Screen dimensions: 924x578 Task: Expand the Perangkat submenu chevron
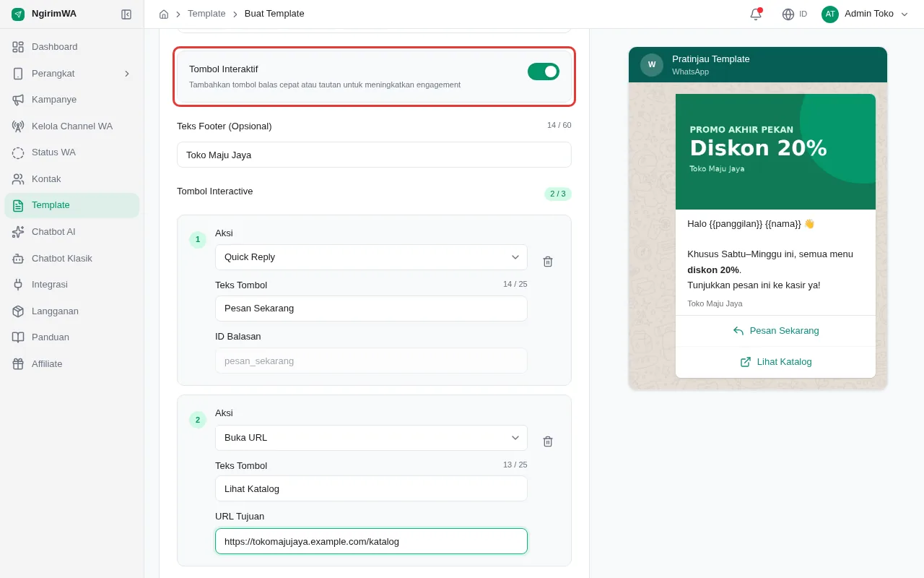127,74
